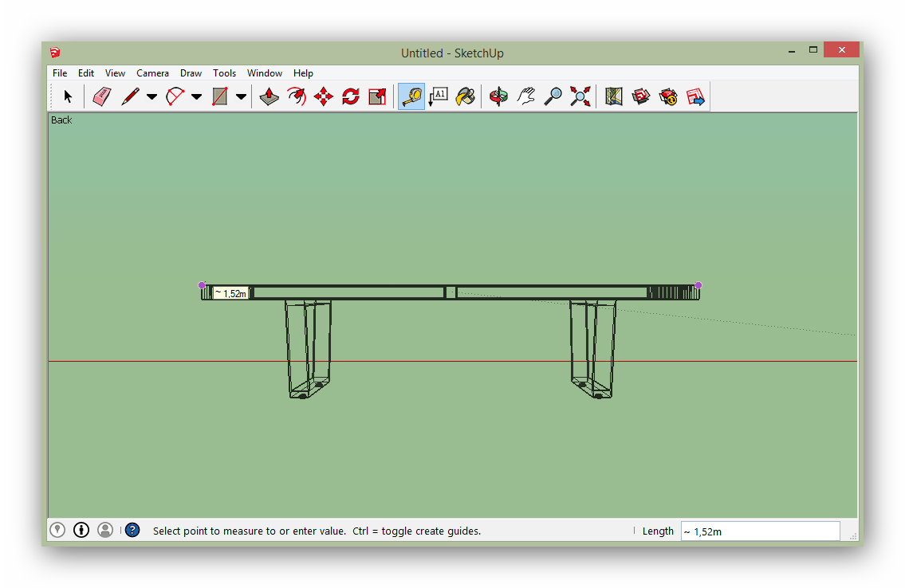
Task: Open the Draw menu
Action: click(191, 73)
